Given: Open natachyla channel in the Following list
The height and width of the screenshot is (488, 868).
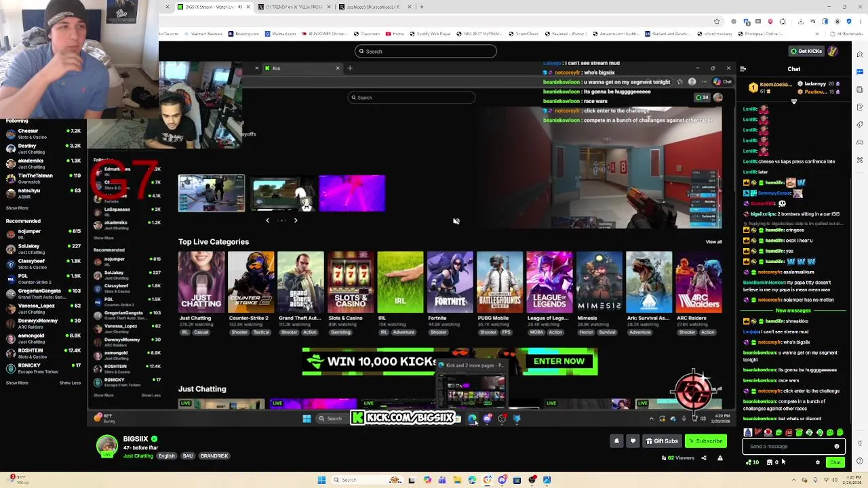Looking at the screenshot, I should (43, 193).
